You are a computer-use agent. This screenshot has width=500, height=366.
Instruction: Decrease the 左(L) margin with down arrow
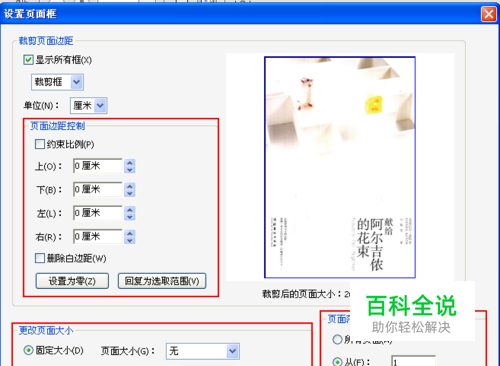[x=130, y=217]
